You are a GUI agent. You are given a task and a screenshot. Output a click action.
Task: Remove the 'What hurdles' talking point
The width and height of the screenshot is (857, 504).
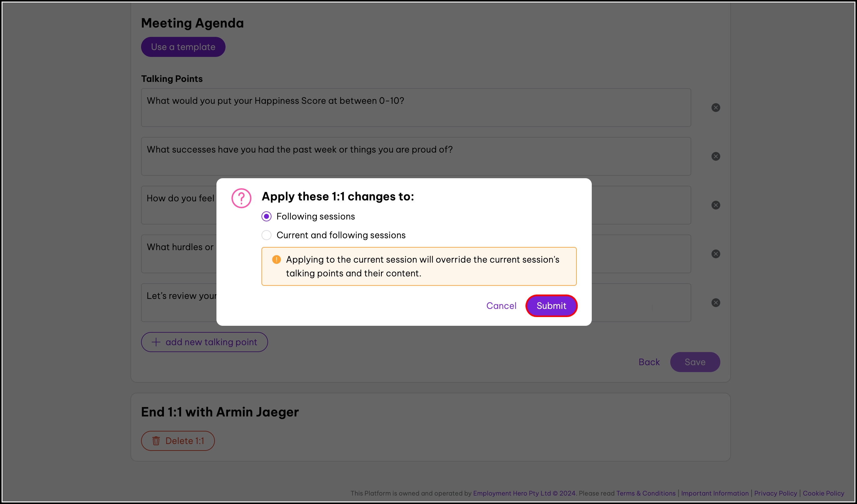(x=716, y=254)
